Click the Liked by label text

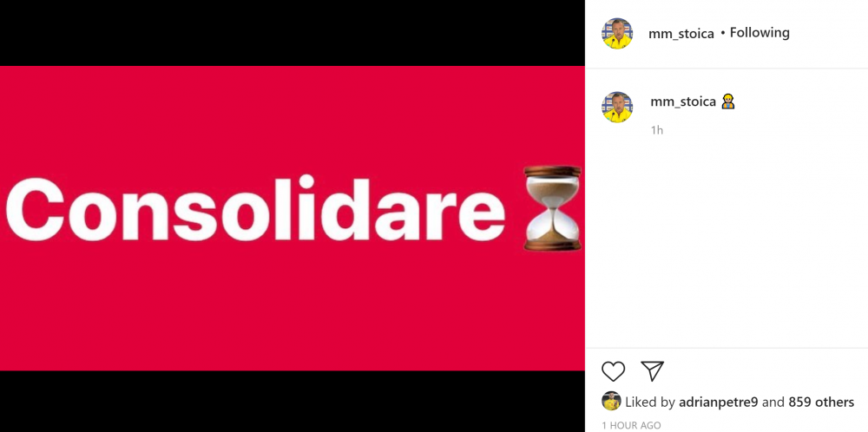pos(650,403)
